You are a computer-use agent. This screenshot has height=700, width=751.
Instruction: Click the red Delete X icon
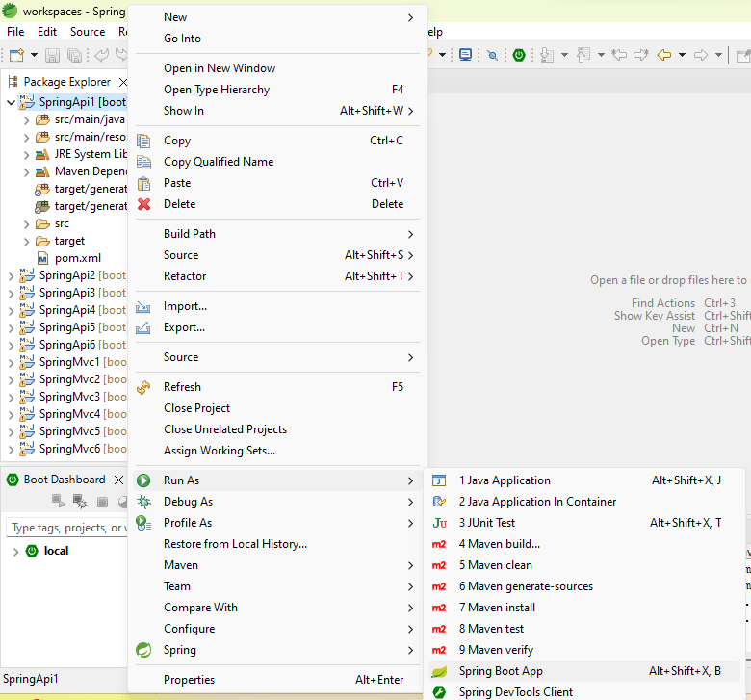click(143, 204)
